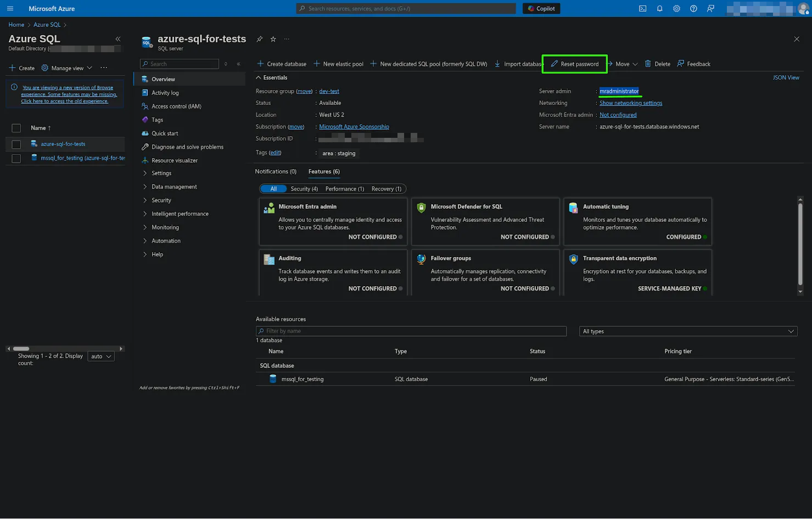The image size is (812, 519).
Task: Tick the checkbox for mssql_for_testing row
Action: pos(16,158)
